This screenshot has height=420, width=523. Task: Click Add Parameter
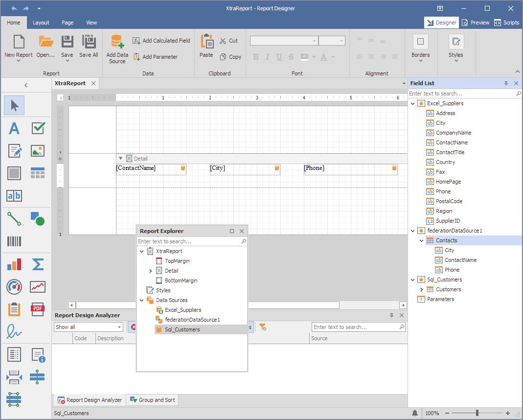156,57
